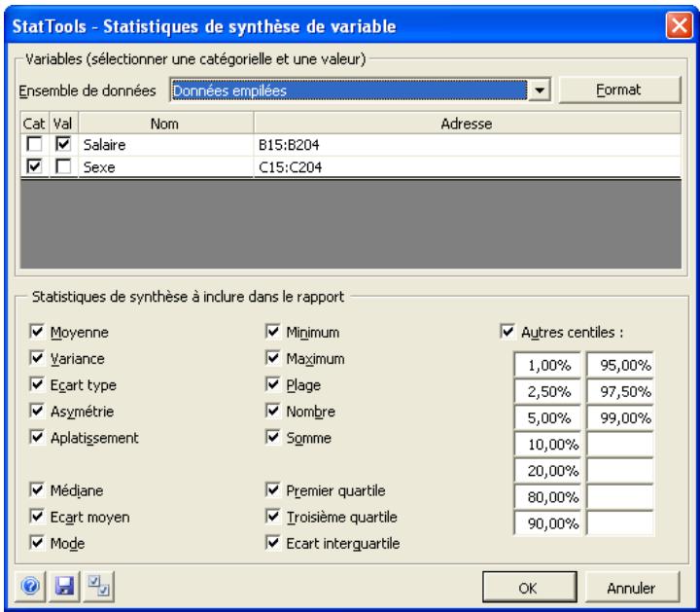Disable the Premier quartile checkbox
Image resolution: width=700 pixels, height=612 pixels.
tap(273, 489)
